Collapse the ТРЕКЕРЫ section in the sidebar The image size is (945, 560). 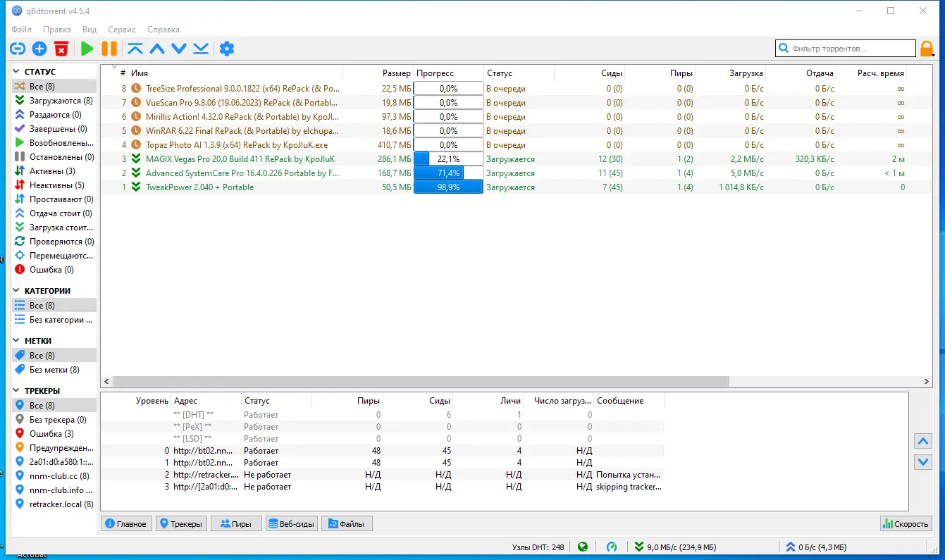[17, 390]
